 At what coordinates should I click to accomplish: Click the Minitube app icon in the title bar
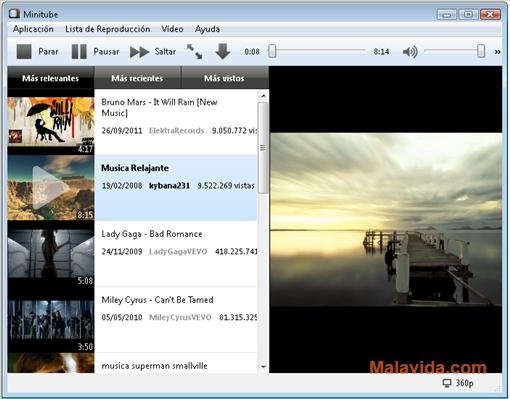tap(14, 14)
